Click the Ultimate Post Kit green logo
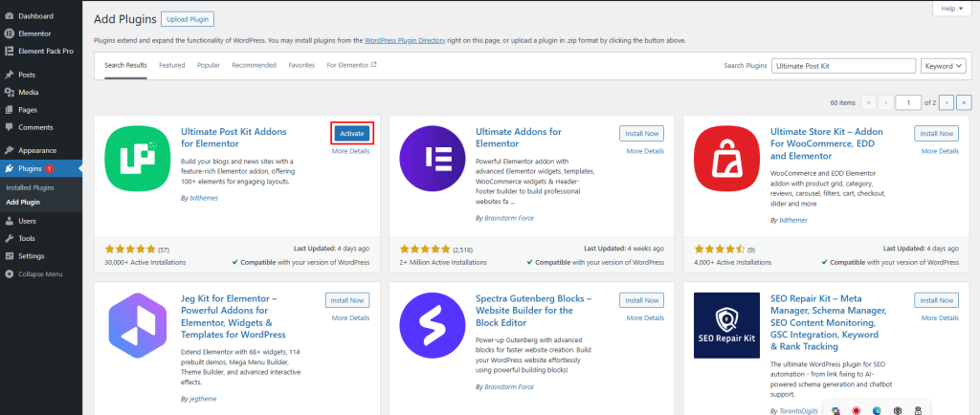The width and height of the screenshot is (980, 415). 138,158
